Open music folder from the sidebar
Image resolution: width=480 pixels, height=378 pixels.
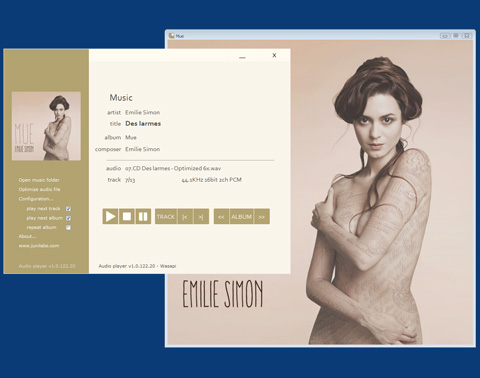pos(39,180)
